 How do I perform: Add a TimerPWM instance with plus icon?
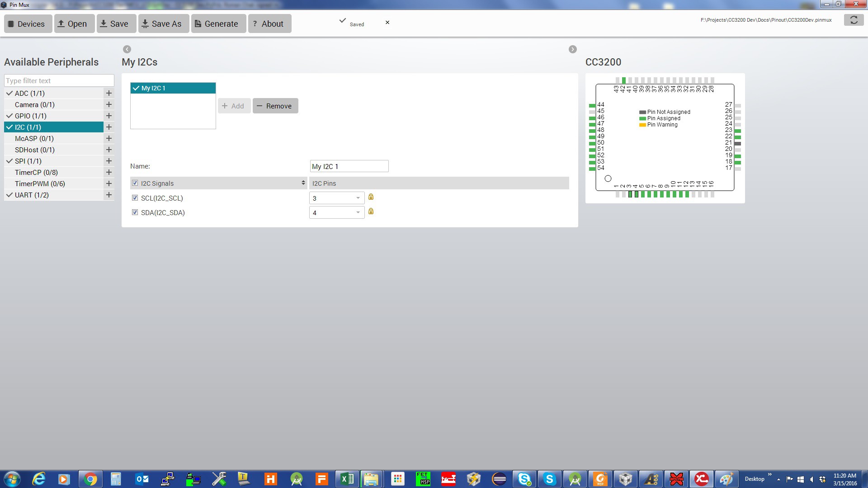click(x=109, y=183)
